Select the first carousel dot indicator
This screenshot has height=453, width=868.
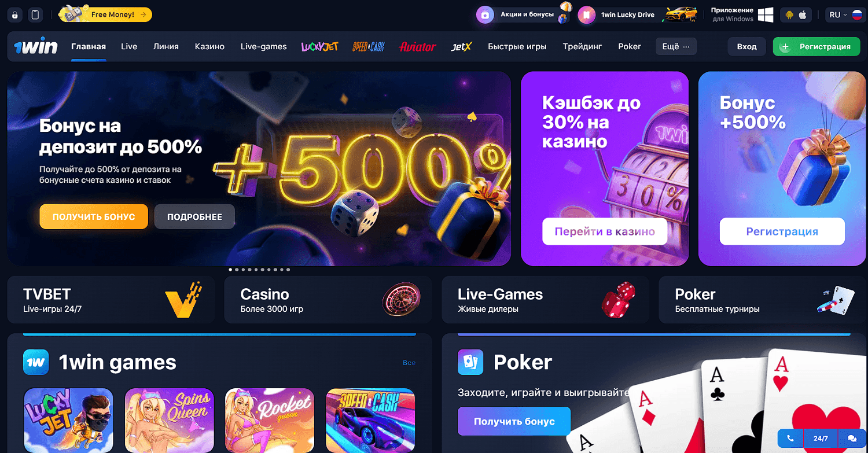(x=230, y=270)
